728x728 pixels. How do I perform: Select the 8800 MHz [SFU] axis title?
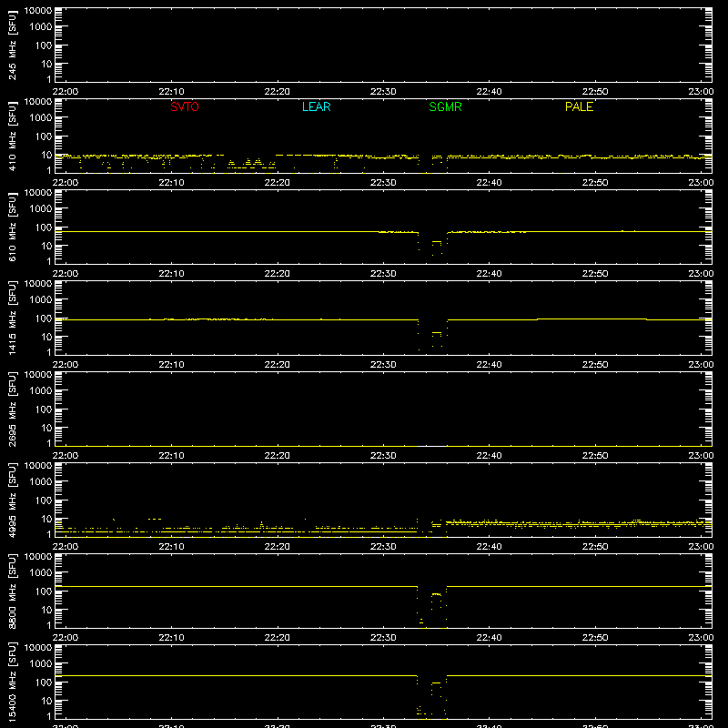12,591
